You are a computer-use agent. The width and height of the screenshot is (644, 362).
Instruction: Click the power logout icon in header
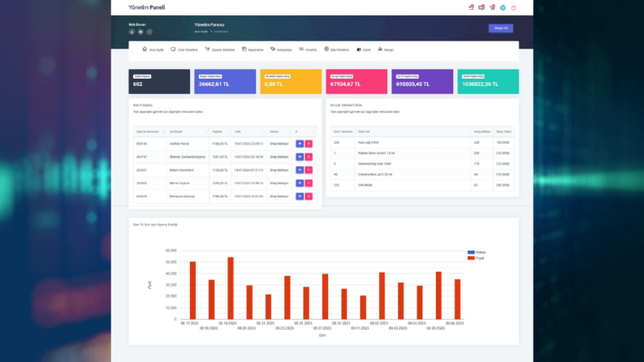513,8
